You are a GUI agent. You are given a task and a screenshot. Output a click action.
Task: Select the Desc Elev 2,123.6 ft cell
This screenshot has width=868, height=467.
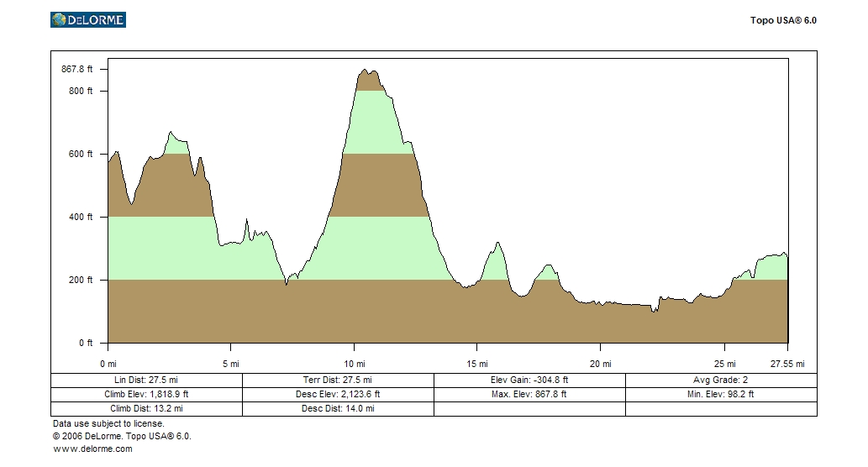tap(338, 394)
